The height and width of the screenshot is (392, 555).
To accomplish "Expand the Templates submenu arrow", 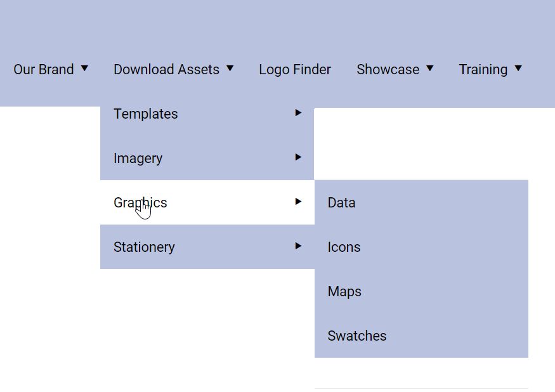I will click(298, 113).
